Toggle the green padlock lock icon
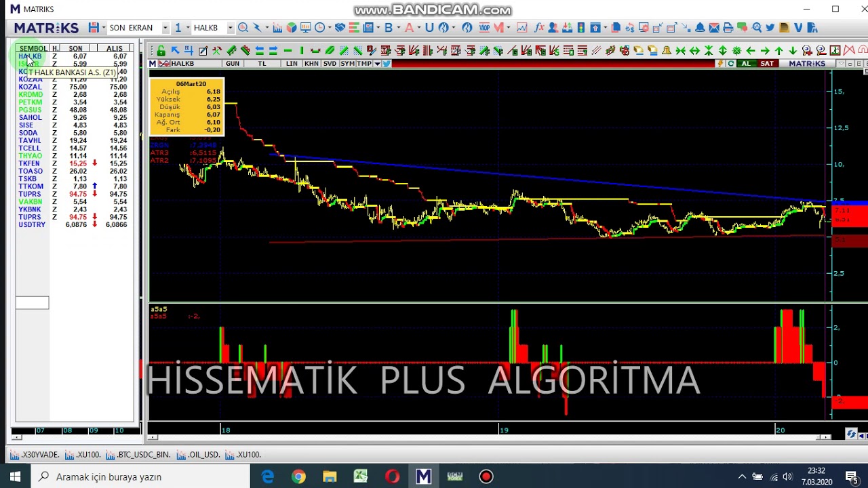This screenshot has width=868, height=488. (161, 51)
